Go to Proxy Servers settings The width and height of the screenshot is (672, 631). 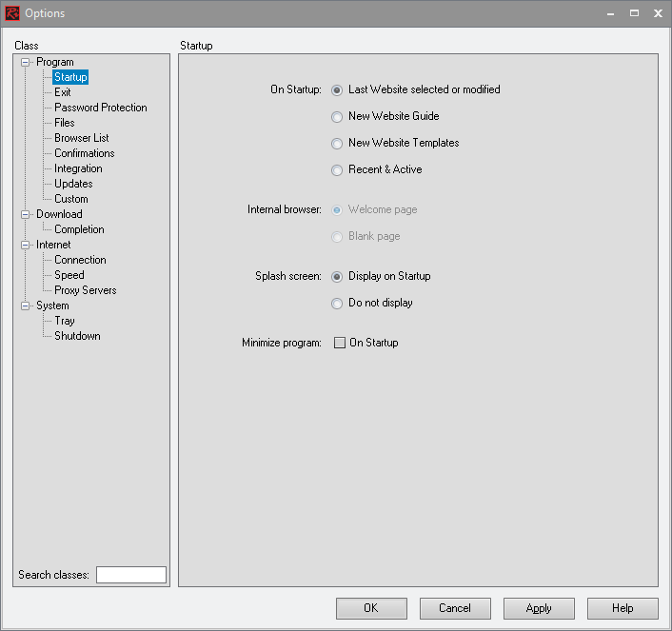(85, 290)
